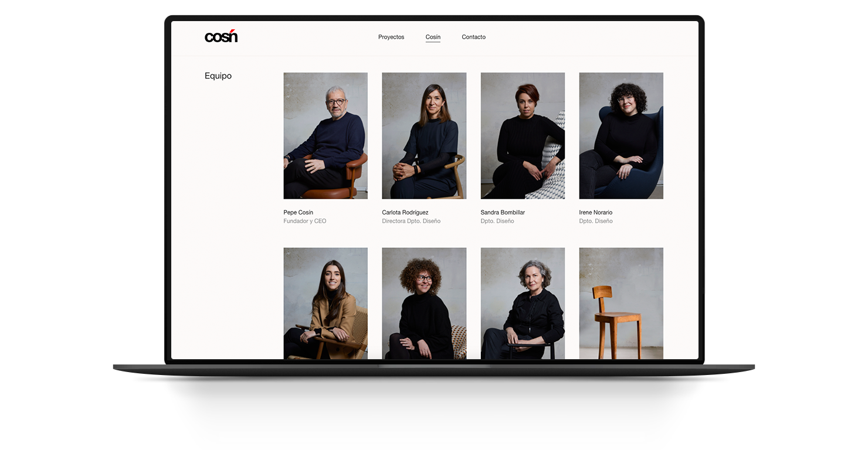Select the photo of curly-haired woman with glasses
The image size is (868, 450).
[x=424, y=303]
